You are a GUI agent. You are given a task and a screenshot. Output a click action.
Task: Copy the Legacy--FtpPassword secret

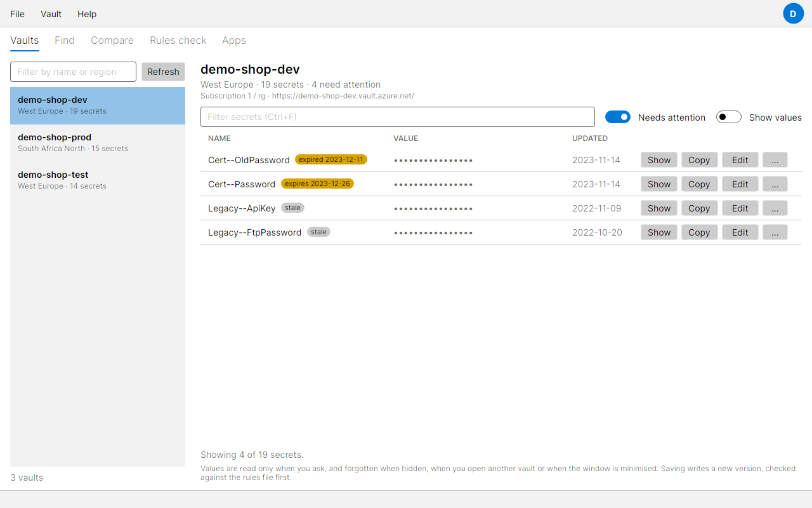[699, 232]
